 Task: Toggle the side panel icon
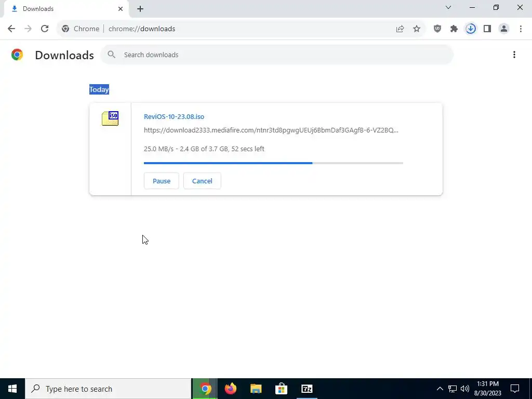pyautogui.click(x=487, y=29)
